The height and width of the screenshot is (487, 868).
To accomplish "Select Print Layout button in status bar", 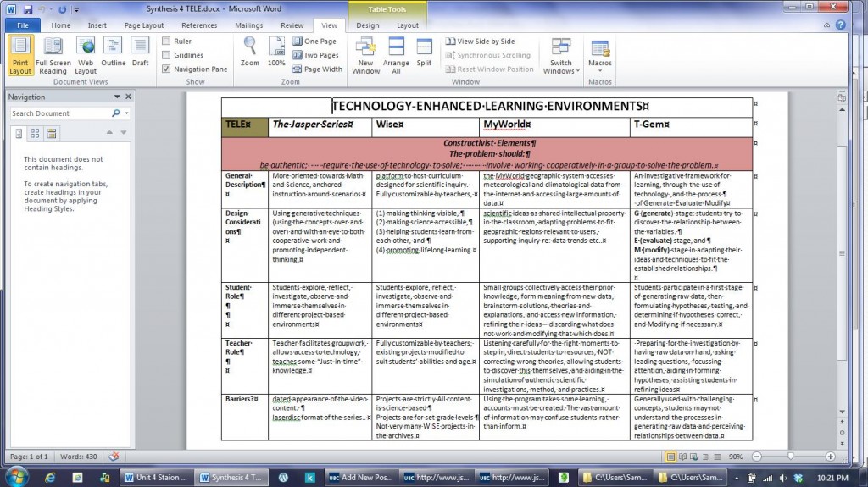I will [x=670, y=457].
